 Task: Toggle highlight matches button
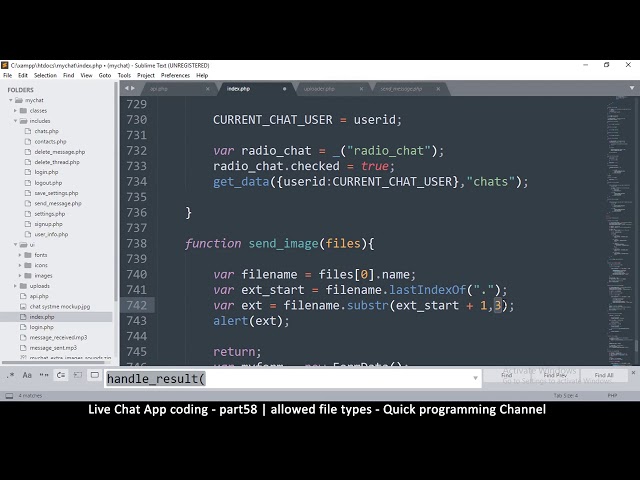(95, 375)
